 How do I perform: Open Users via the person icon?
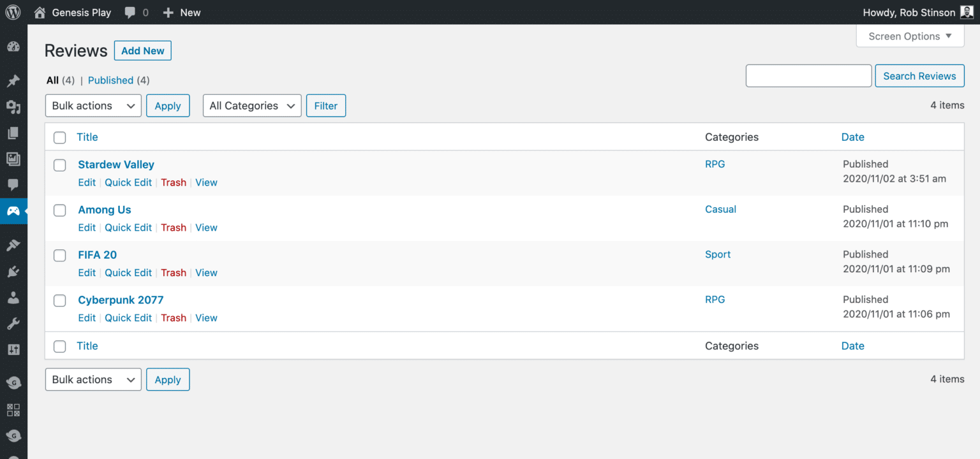(13, 297)
